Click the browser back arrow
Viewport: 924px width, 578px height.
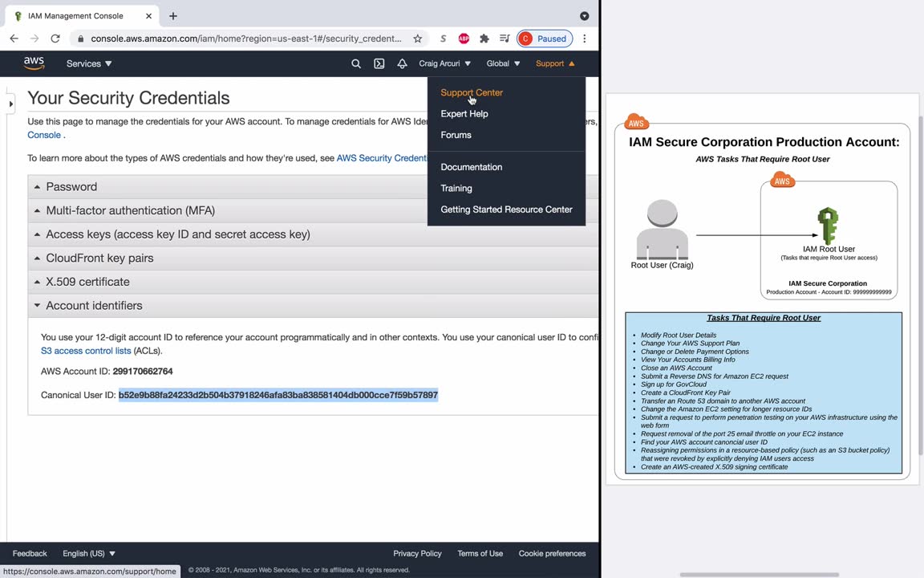14,39
